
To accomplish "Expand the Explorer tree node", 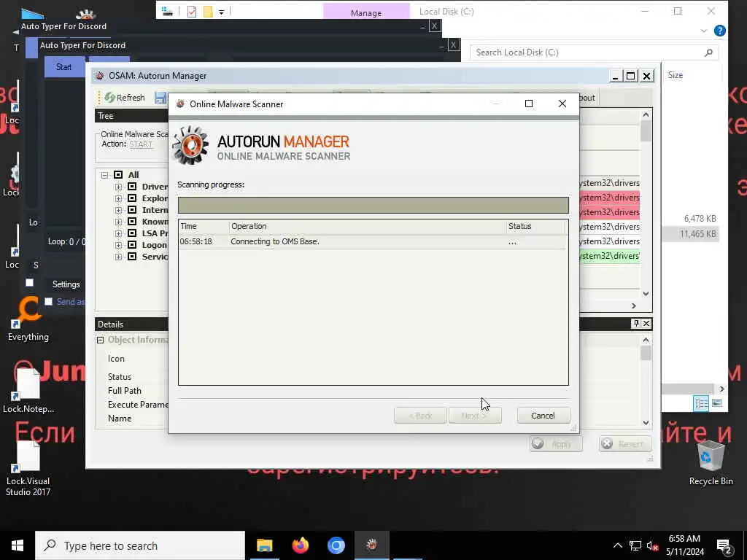I will point(119,198).
